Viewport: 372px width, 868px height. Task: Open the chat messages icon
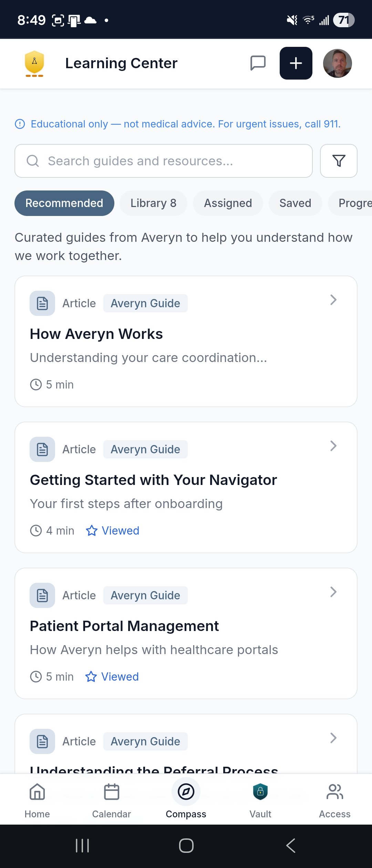click(x=258, y=63)
